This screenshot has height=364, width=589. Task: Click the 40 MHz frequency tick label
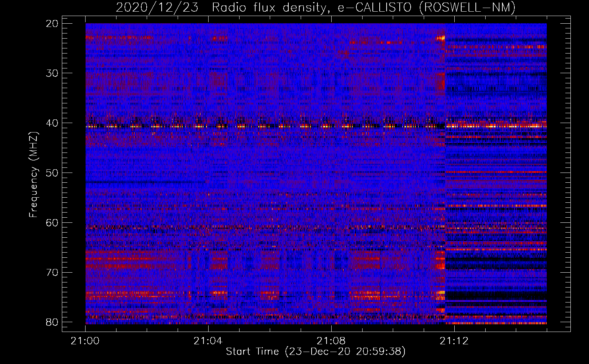[x=52, y=123]
